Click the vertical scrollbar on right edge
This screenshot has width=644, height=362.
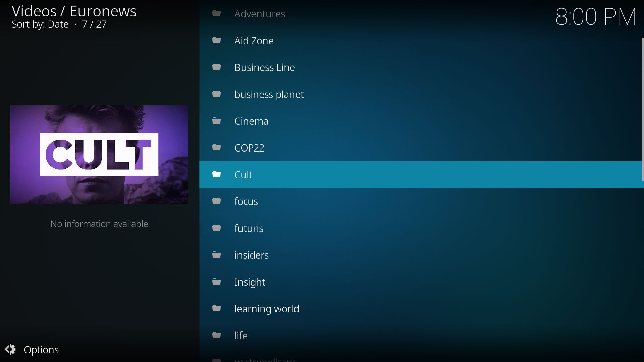[642, 109]
